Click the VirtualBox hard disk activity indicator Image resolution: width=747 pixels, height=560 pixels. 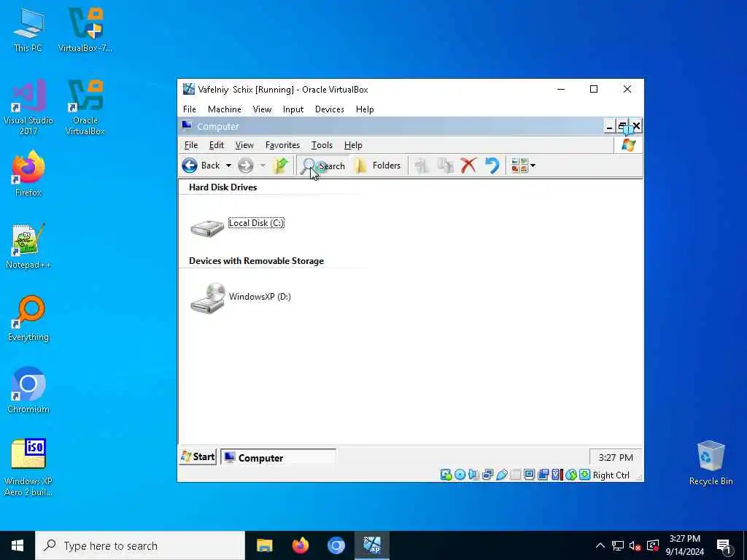click(x=446, y=475)
